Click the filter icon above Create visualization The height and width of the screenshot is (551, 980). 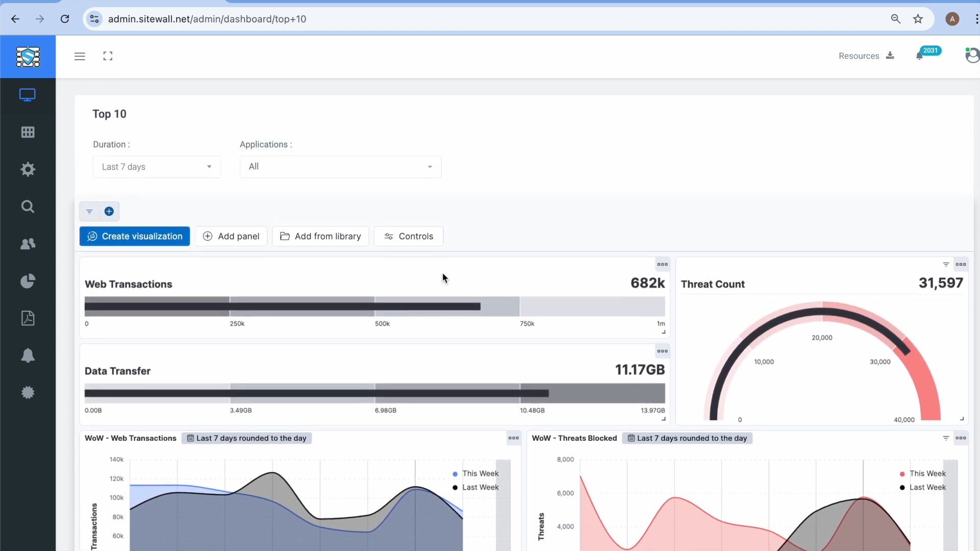pos(89,212)
